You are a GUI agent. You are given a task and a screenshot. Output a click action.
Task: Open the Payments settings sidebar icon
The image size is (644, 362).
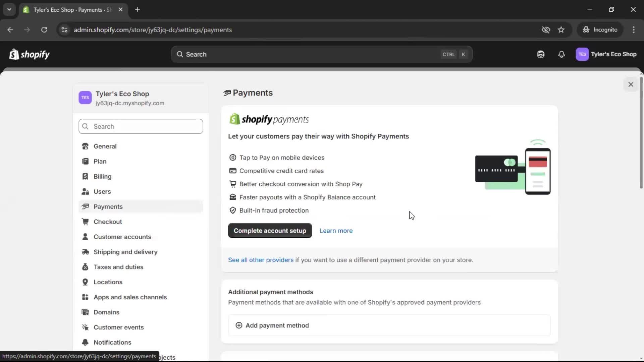[x=86, y=206]
